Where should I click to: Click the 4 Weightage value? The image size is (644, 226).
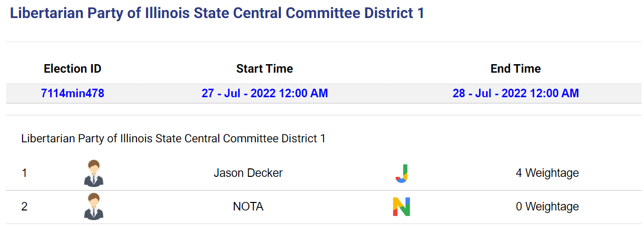(x=547, y=173)
